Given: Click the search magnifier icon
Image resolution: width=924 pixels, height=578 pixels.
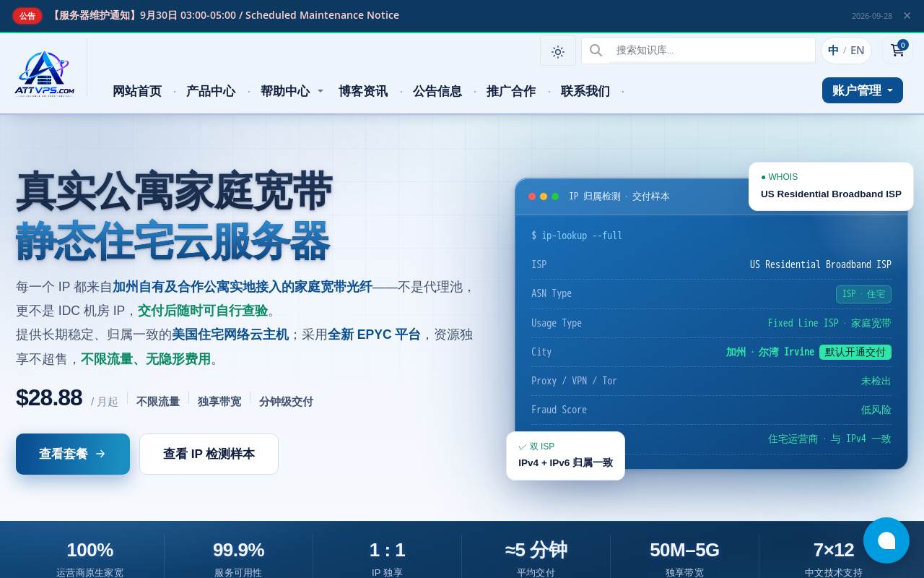Looking at the screenshot, I should 596,50.
